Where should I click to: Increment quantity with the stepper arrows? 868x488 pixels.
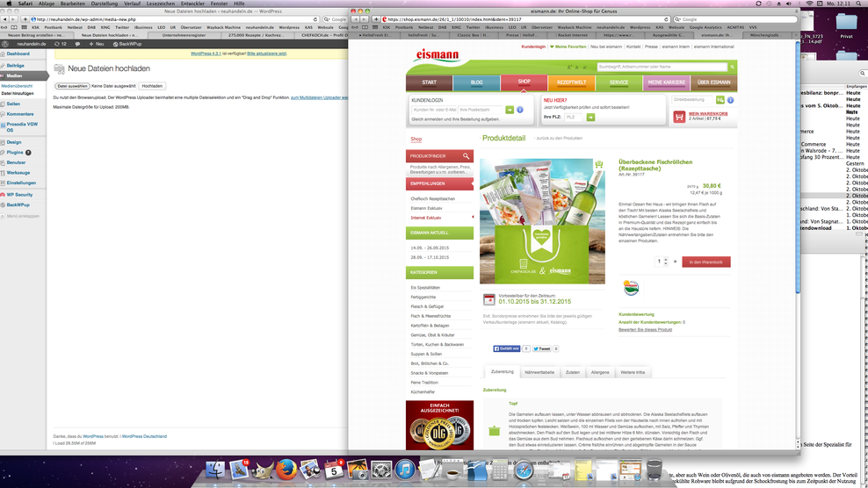coord(666,260)
